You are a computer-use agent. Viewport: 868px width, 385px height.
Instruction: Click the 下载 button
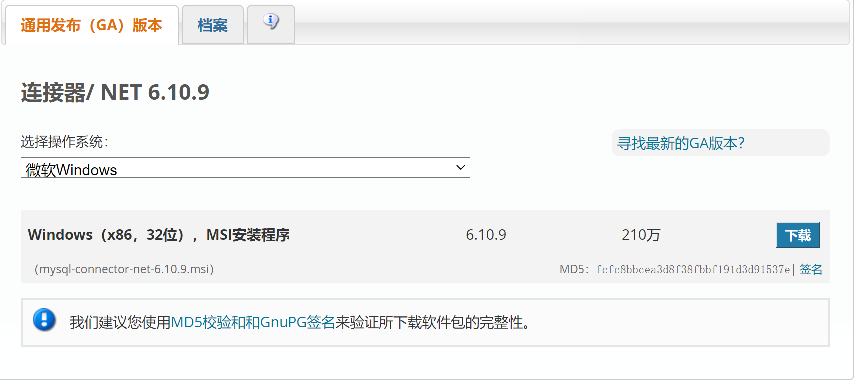[x=798, y=235]
